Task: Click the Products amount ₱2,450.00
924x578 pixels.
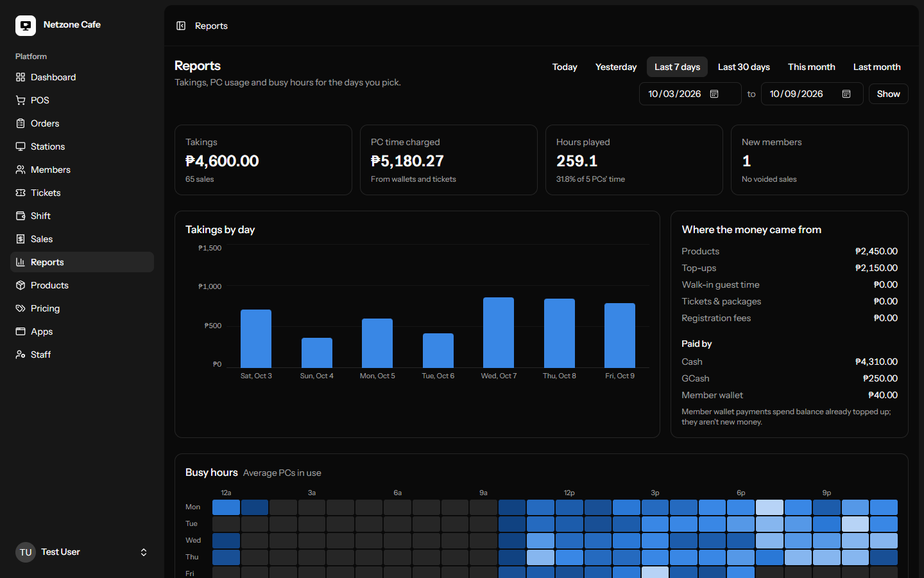Action: click(x=877, y=251)
